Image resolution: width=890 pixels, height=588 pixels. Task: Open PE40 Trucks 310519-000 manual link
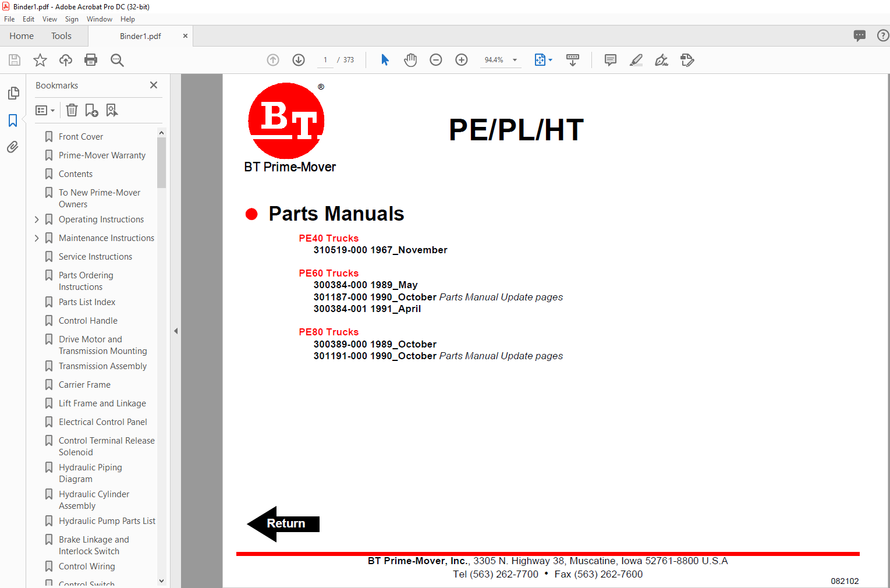[380, 250]
